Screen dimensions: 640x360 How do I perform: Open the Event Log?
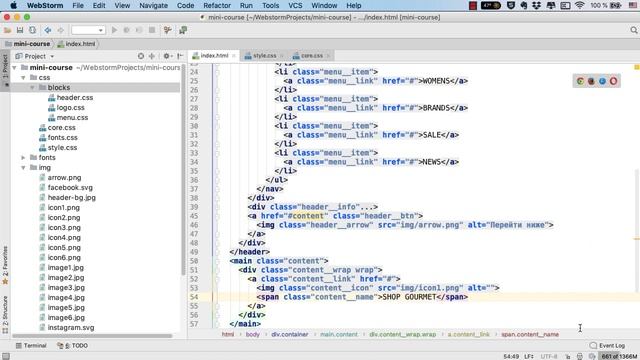[x=607, y=346]
